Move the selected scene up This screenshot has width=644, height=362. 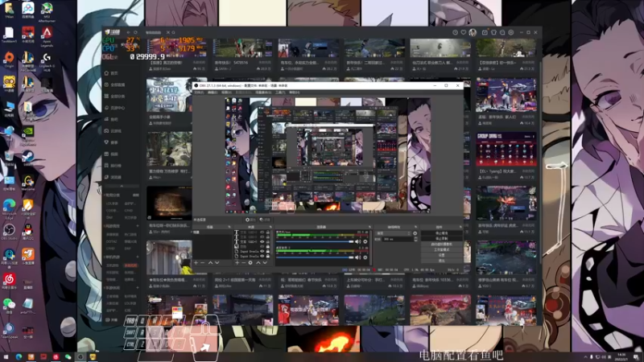coord(210,263)
